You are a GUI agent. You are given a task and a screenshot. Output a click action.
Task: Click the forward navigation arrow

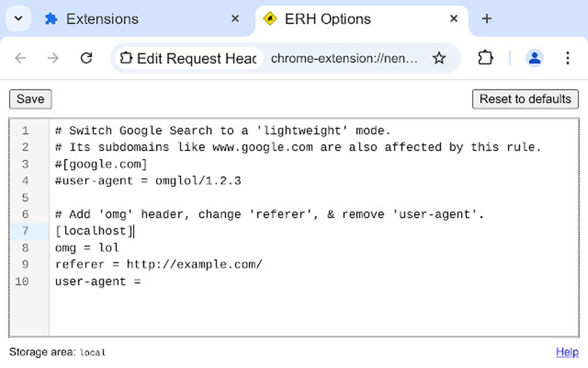coord(53,58)
